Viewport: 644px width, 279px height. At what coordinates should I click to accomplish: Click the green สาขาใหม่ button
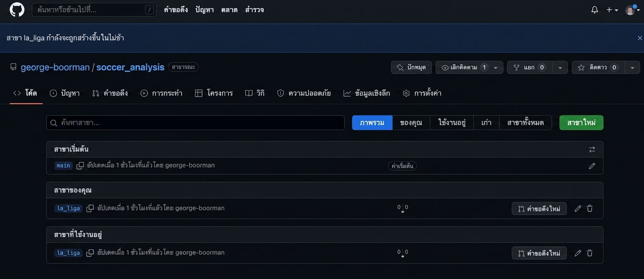click(x=581, y=122)
